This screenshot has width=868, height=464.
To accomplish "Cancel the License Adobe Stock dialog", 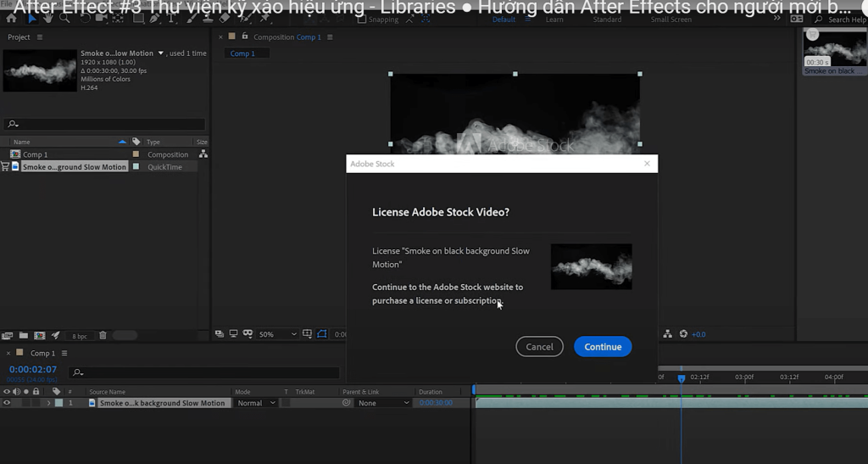I will click(539, 347).
